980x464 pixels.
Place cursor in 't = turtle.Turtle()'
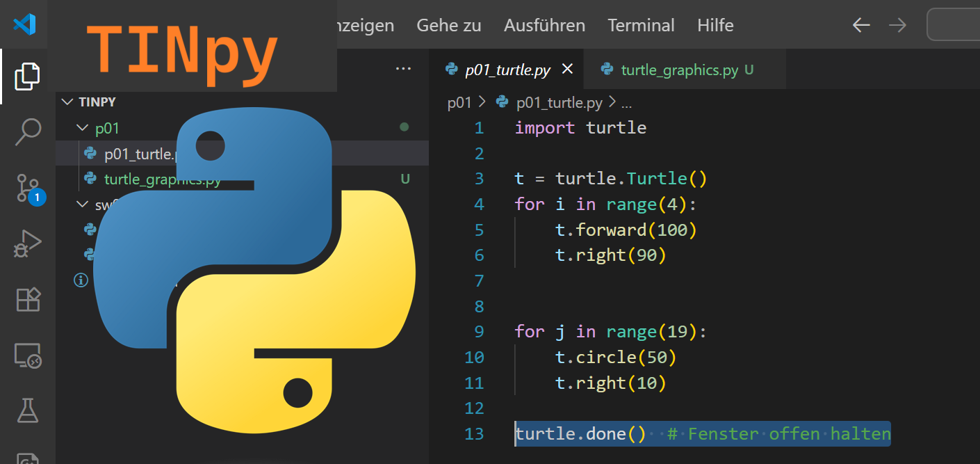coord(610,179)
